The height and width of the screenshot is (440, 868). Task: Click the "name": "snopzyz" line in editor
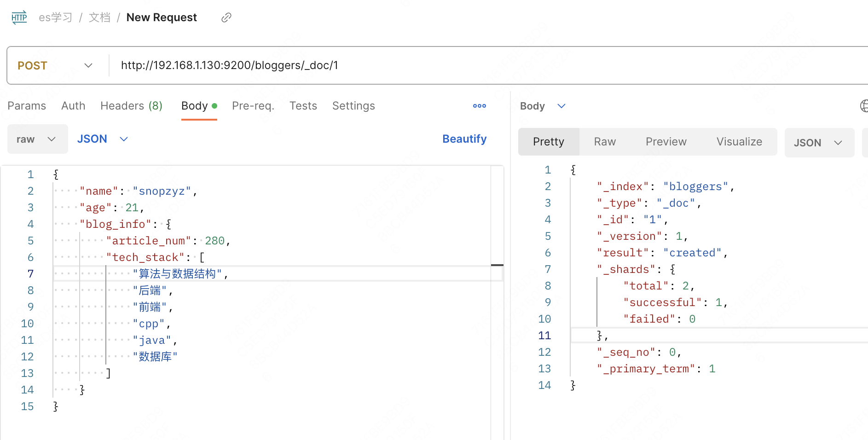click(139, 191)
